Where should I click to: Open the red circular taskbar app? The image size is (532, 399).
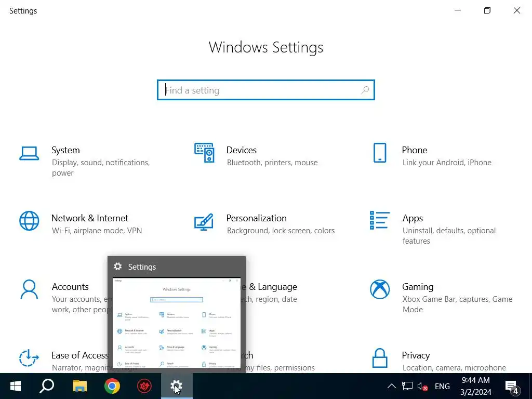click(144, 386)
